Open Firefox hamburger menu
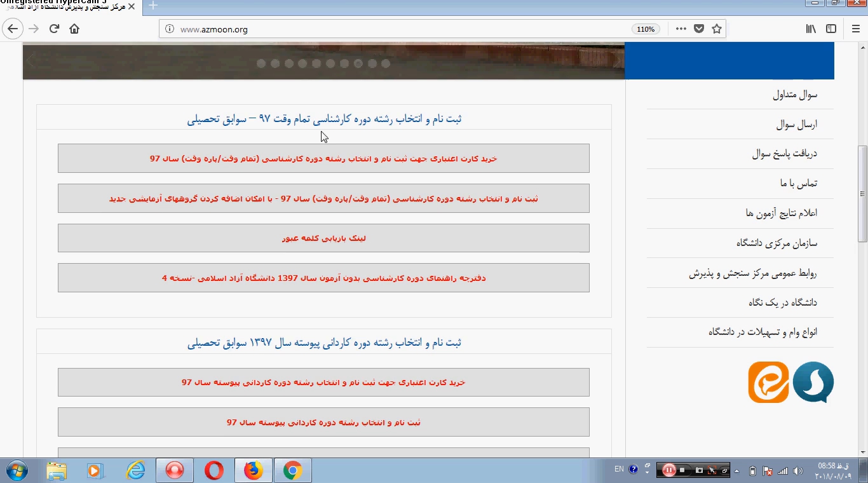868x483 pixels. click(x=855, y=29)
